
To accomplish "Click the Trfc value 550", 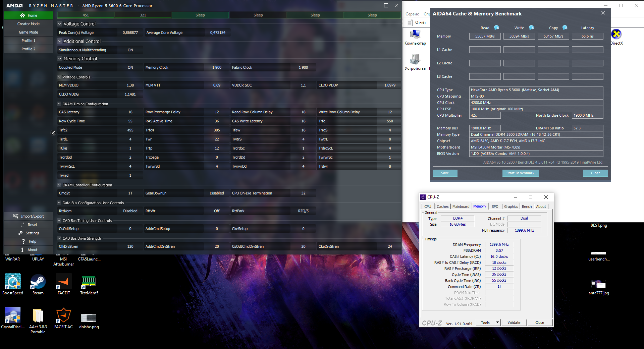I will pyautogui.click(x=390, y=121).
